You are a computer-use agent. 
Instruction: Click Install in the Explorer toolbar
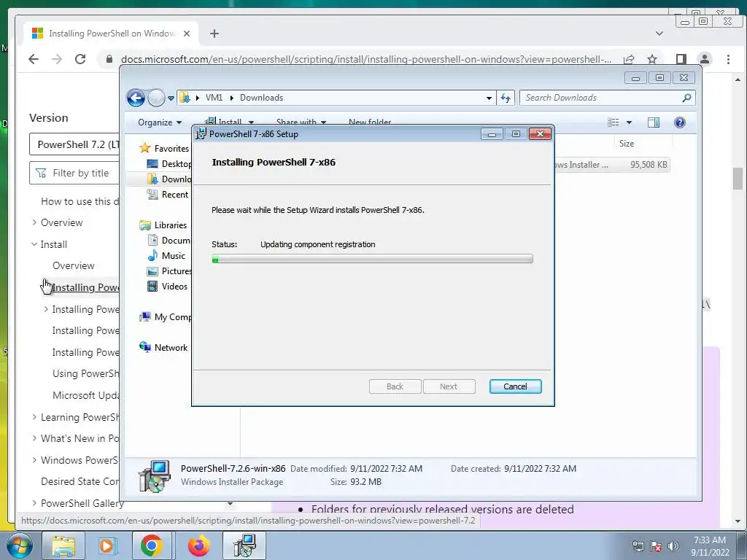tap(229, 122)
